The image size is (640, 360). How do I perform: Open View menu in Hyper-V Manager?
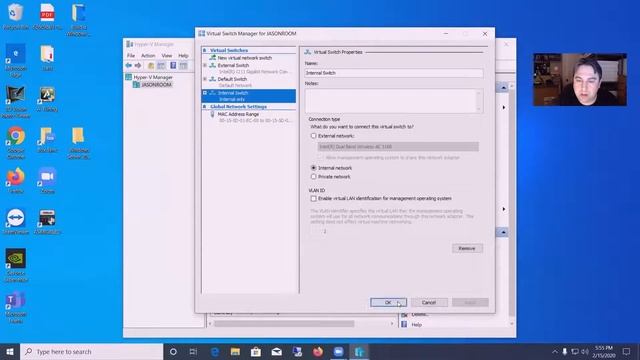(167, 56)
